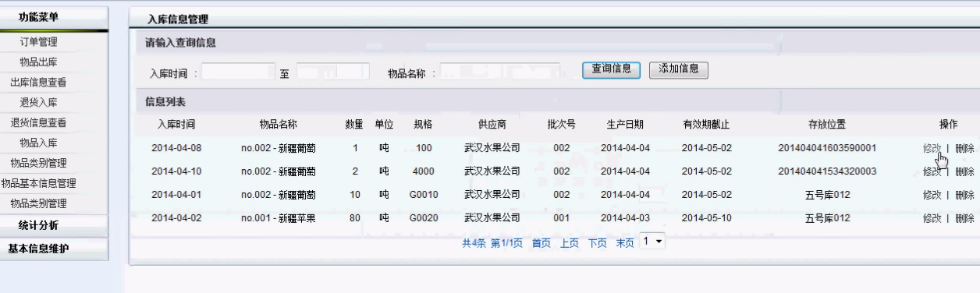
Task: Click the spec value G0020
Action: [424, 218]
